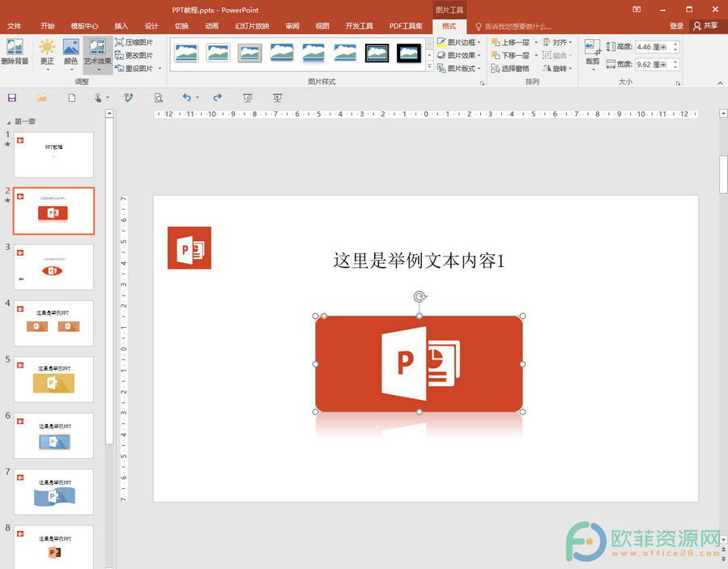Open the Rotate (旋转) dropdown
Screen dimensions: 728x569
point(558,68)
